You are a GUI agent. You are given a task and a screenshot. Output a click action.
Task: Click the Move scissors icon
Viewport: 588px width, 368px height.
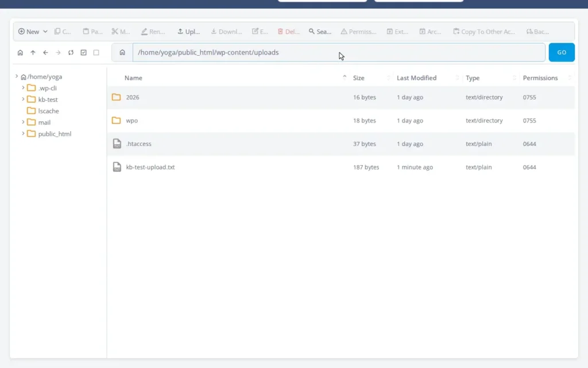[x=115, y=32]
